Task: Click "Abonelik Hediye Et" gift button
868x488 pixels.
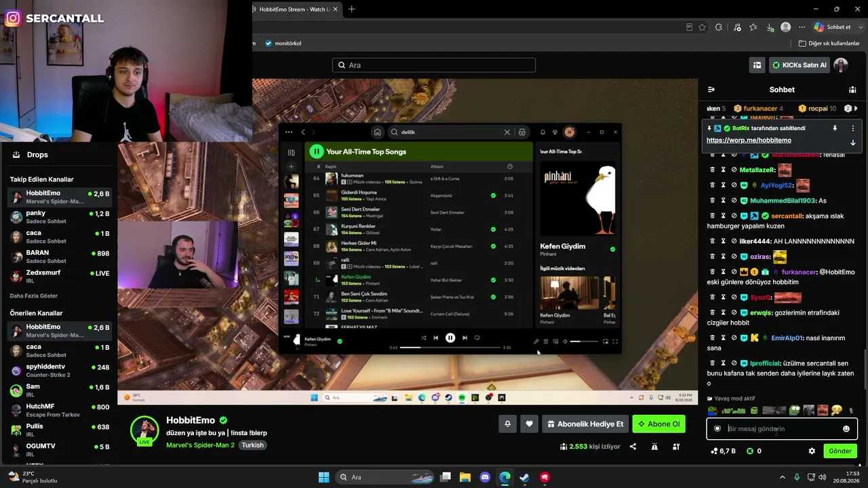Action: tap(585, 424)
